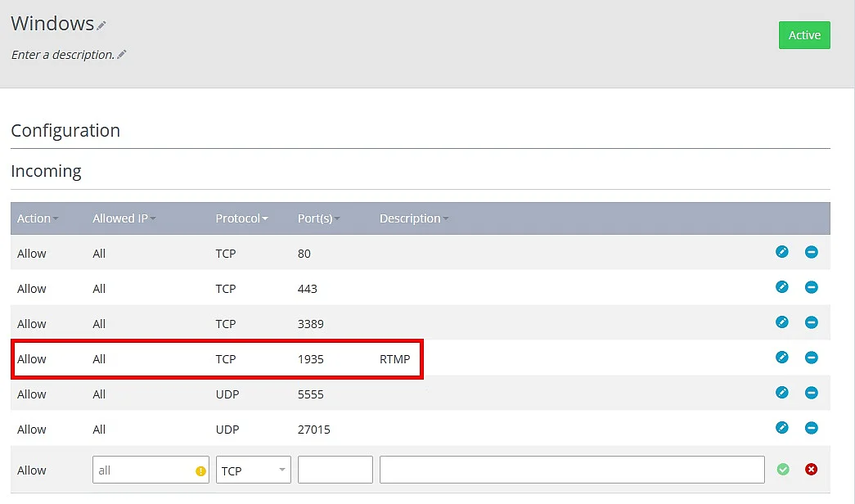Viewport: 855px width, 504px height.
Task: Remove the TCP port 3389 rule
Action: click(812, 322)
